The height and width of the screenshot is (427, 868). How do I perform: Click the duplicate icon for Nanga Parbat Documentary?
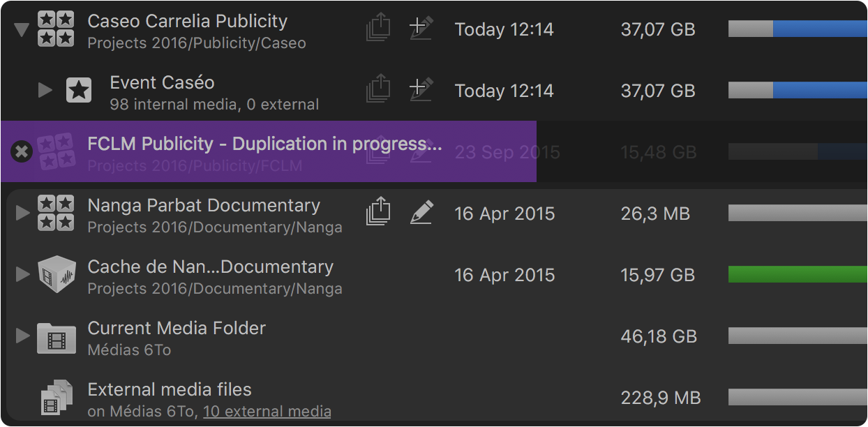click(377, 212)
